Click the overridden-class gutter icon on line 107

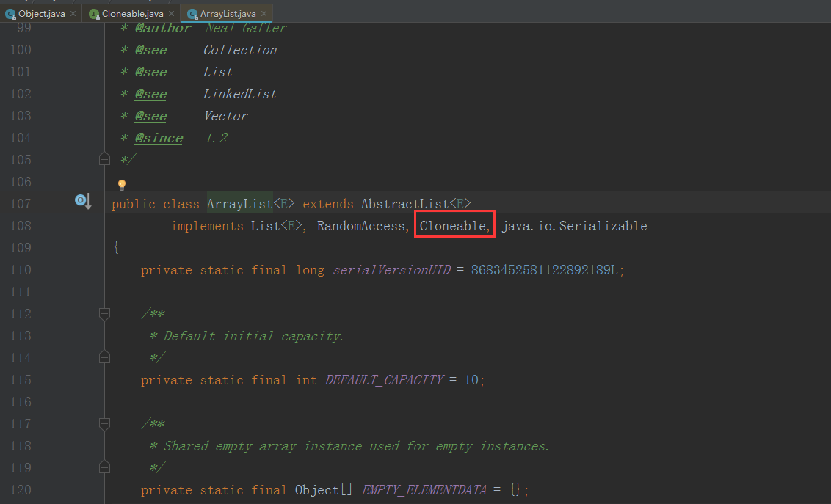[83, 201]
